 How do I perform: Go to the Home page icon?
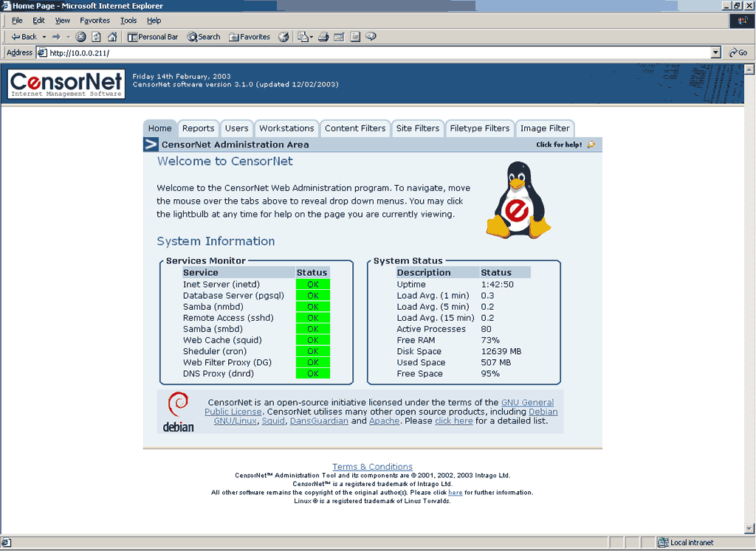coord(112,37)
